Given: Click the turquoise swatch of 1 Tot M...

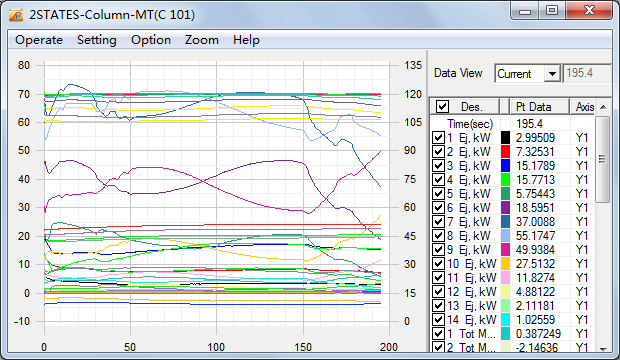Looking at the screenshot, I should (x=505, y=333).
